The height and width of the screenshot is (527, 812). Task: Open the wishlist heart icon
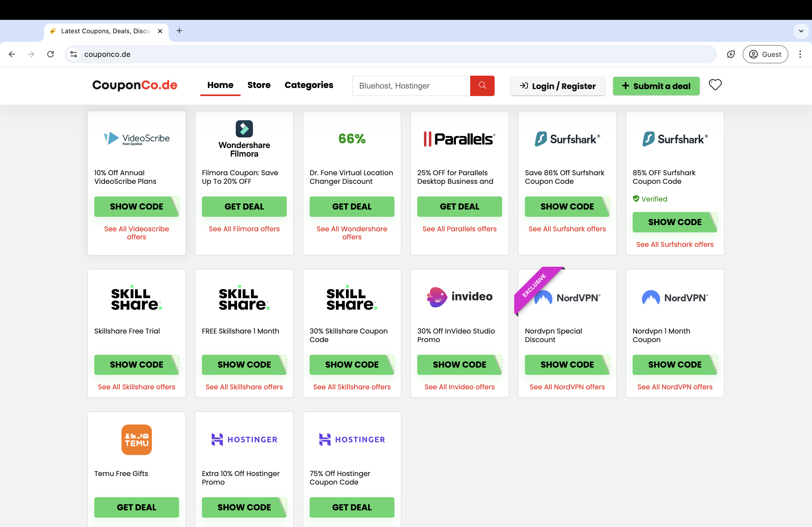tap(715, 85)
